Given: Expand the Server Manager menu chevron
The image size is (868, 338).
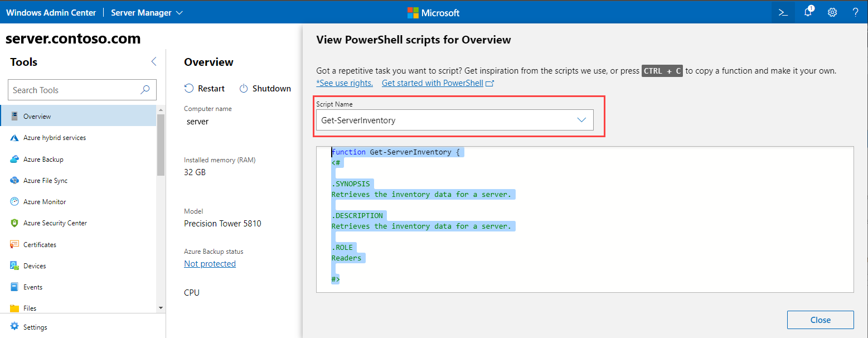Looking at the screenshot, I should pyautogui.click(x=178, y=12).
